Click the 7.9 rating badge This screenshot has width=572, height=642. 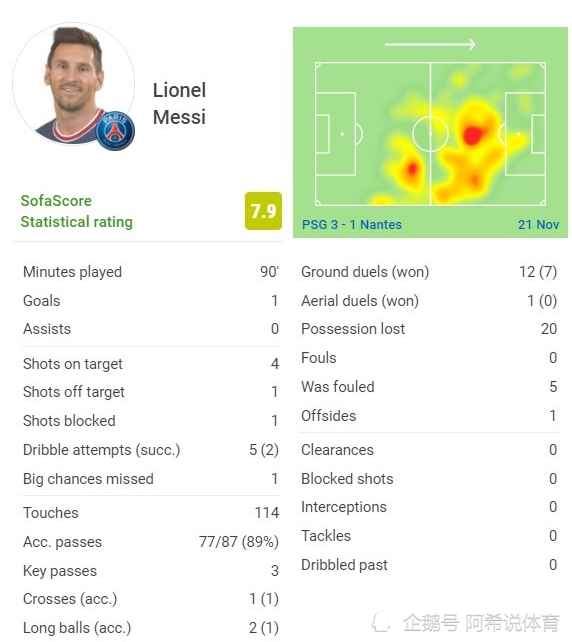(263, 211)
